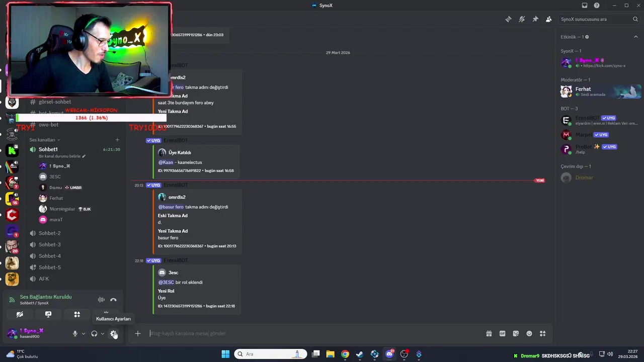Image resolution: width=644 pixels, height=362 pixels.
Task: Jump to new messages YENİ marker
Action: coord(540,180)
